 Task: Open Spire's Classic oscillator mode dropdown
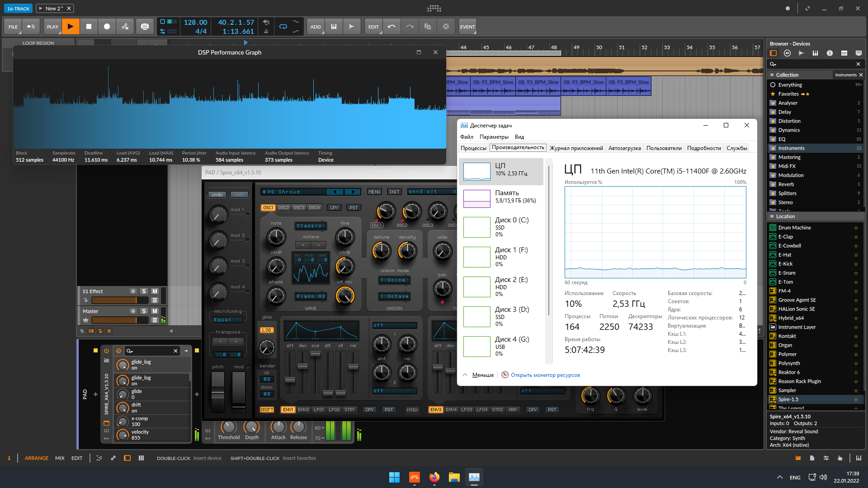point(311,226)
